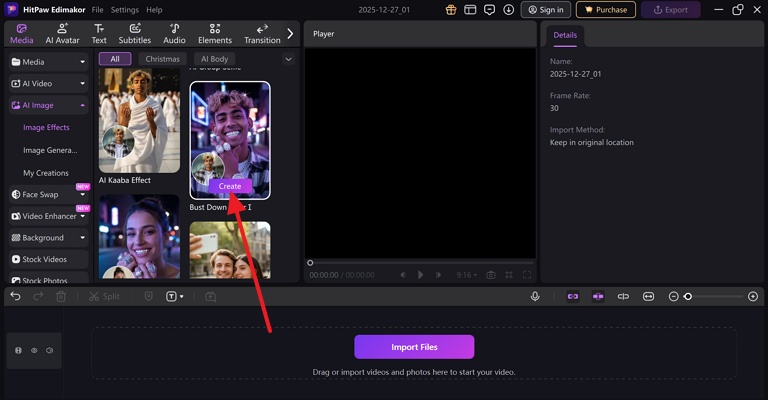Click the player progress slider handle
The height and width of the screenshot is (400, 768).
point(310,263)
